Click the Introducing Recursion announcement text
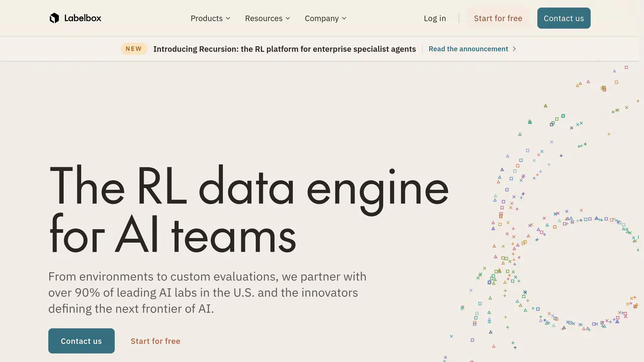This screenshot has width=644, height=362. click(x=284, y=49)
